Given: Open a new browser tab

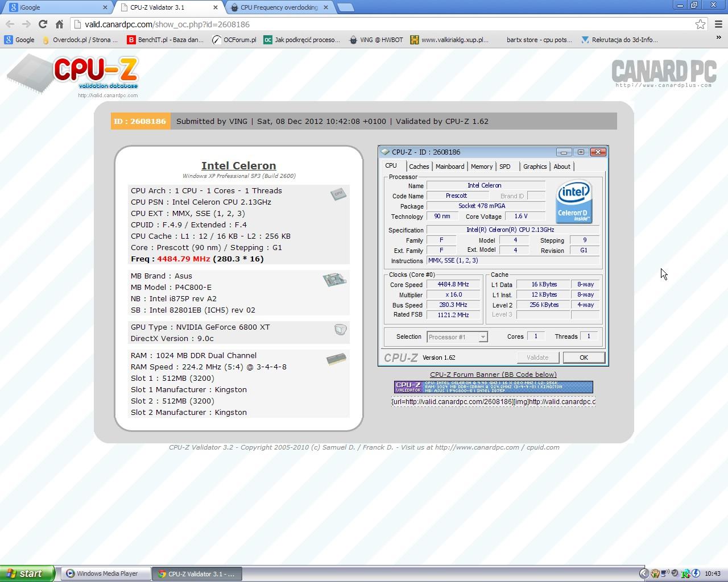Looking at the screenshot, I should 345,7.
